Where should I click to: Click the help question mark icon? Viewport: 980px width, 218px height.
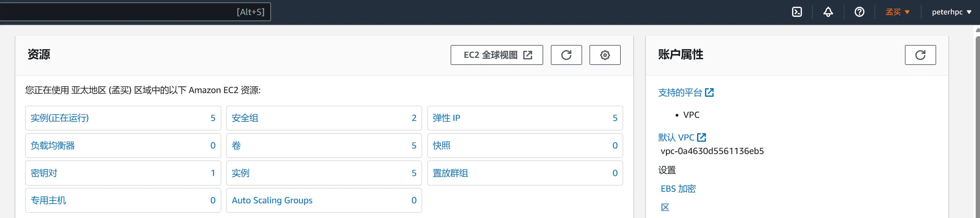point(859,12)
